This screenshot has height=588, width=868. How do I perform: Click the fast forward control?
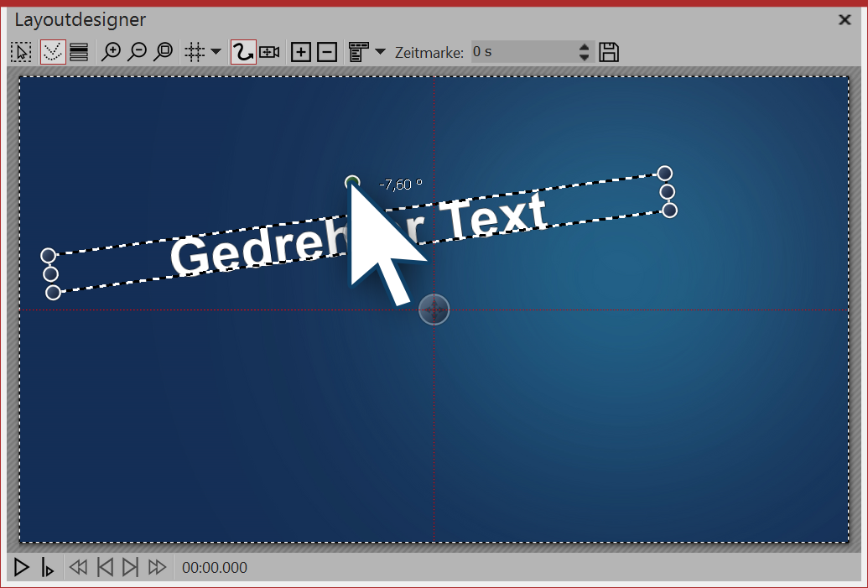pos(157,567)
